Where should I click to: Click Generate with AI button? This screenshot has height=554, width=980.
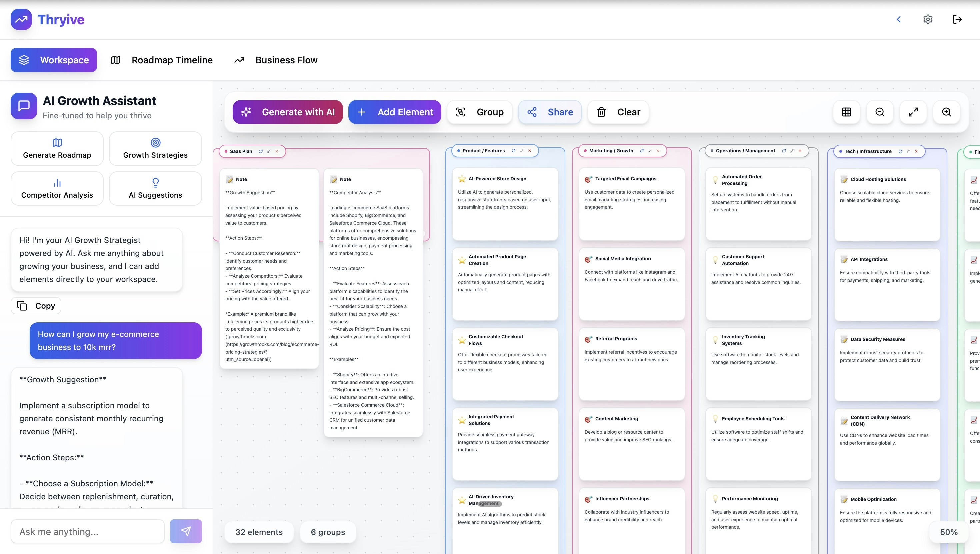[288, 112]
